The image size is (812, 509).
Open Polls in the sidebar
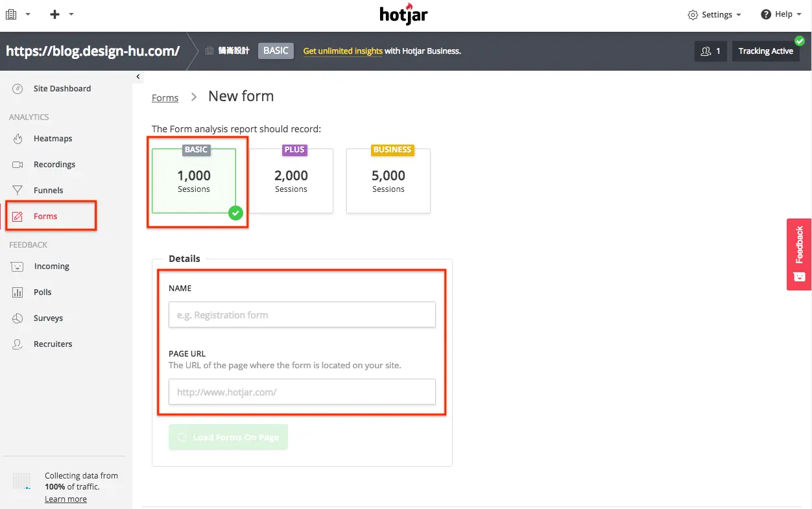click(42, 292)
